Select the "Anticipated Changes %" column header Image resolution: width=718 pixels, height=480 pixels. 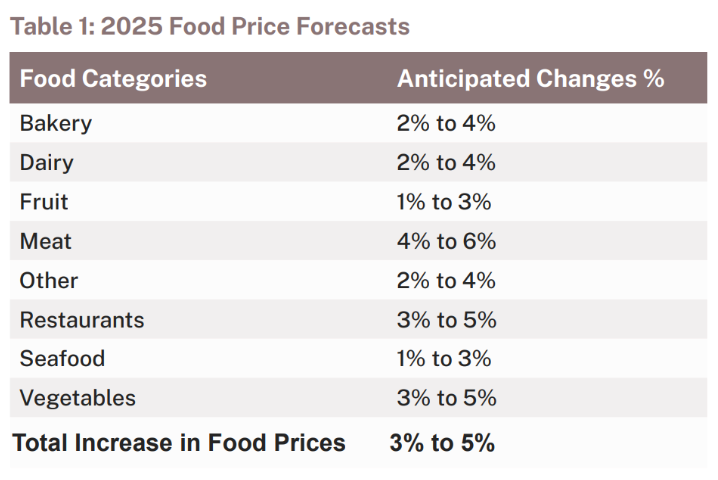[x=530, y=79]
